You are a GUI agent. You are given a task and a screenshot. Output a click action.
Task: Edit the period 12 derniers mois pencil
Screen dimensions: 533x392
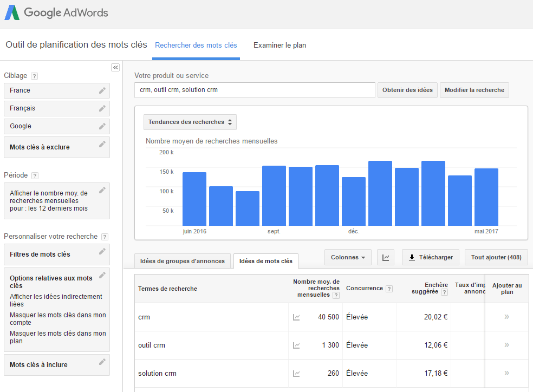(102, 190)
